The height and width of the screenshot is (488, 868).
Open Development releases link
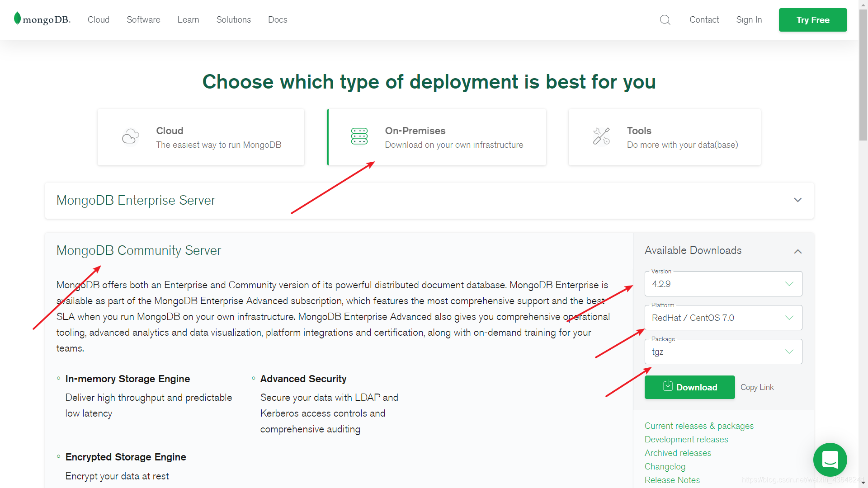[x=686, y=439]
